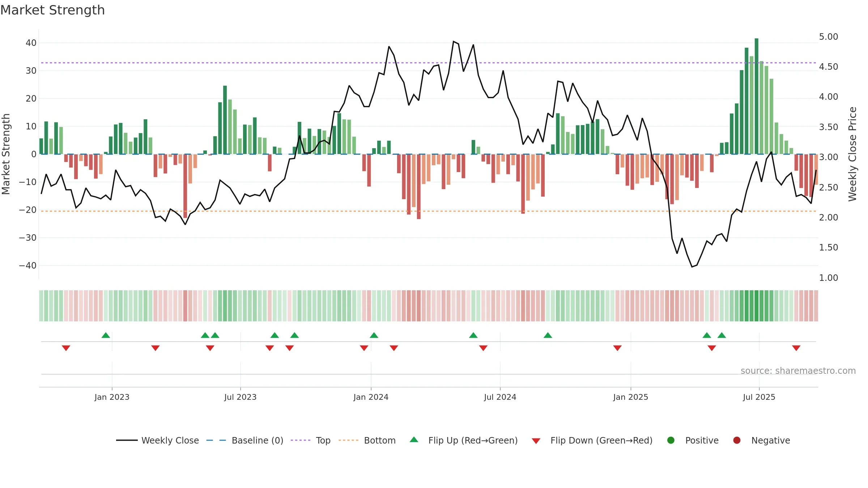Click the first green heat strip cell at left
868x488 pixels.
41,306
